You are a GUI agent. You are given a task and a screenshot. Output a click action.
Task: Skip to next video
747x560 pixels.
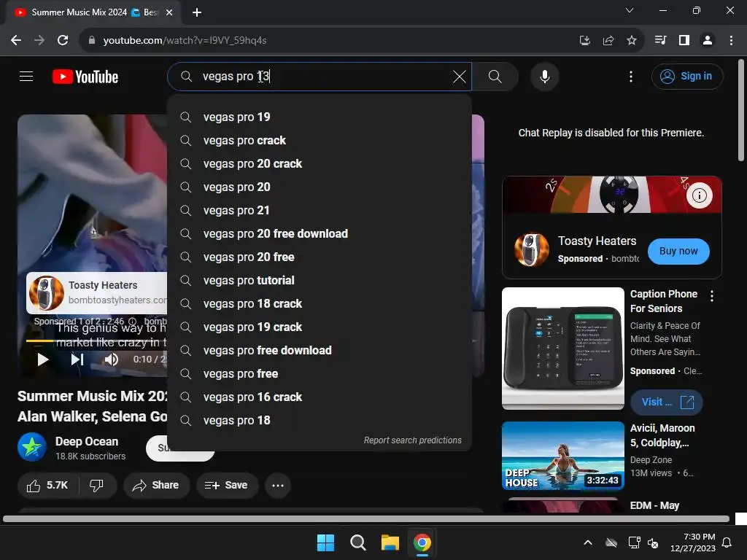coord(77,359)
